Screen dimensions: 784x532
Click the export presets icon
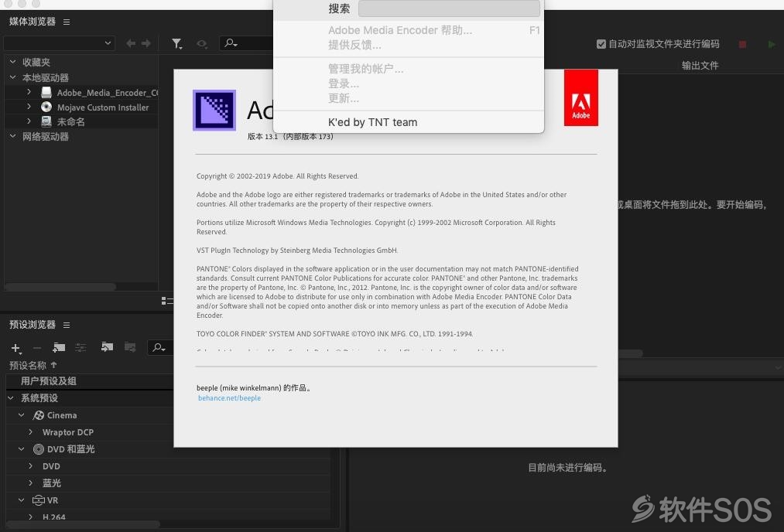pyautogui.click(x=130, y=347)
